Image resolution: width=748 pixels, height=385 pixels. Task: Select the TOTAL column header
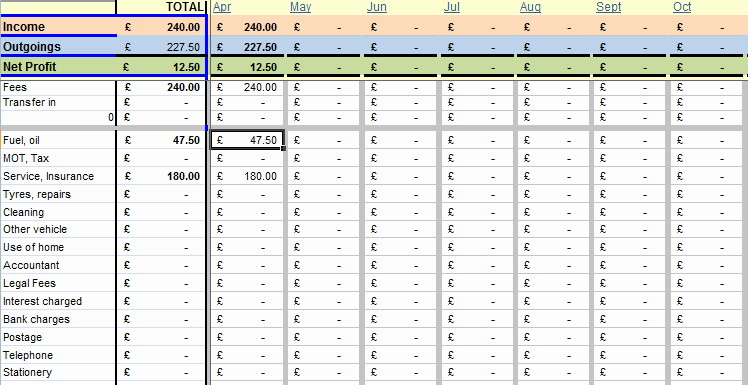161,7
